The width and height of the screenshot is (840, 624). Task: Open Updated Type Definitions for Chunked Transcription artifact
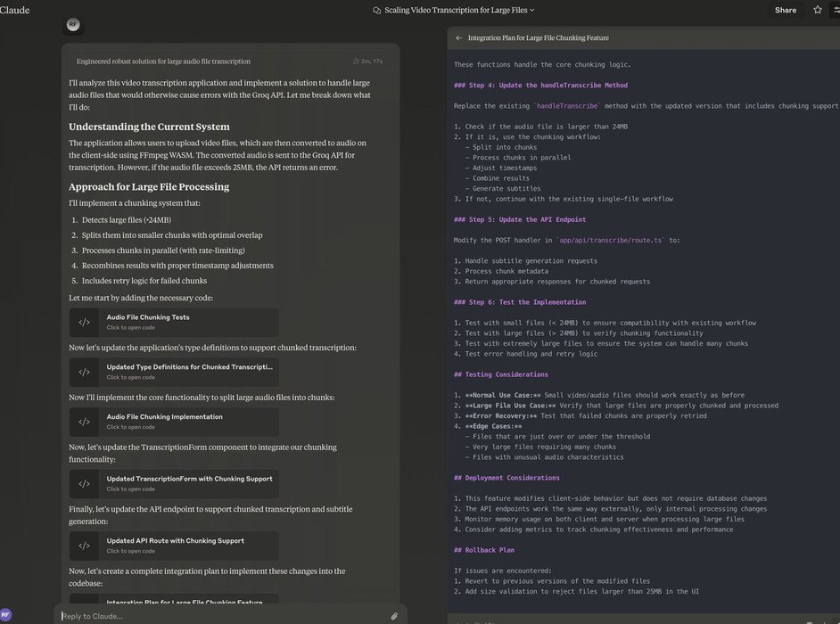coord(174,372)
